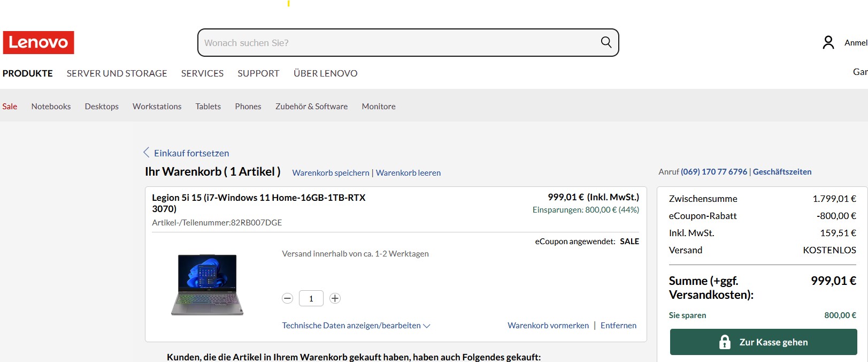This screenshot has height=362, width=868.
Task: Click the search magnifier icon
Action: [606, 42]
